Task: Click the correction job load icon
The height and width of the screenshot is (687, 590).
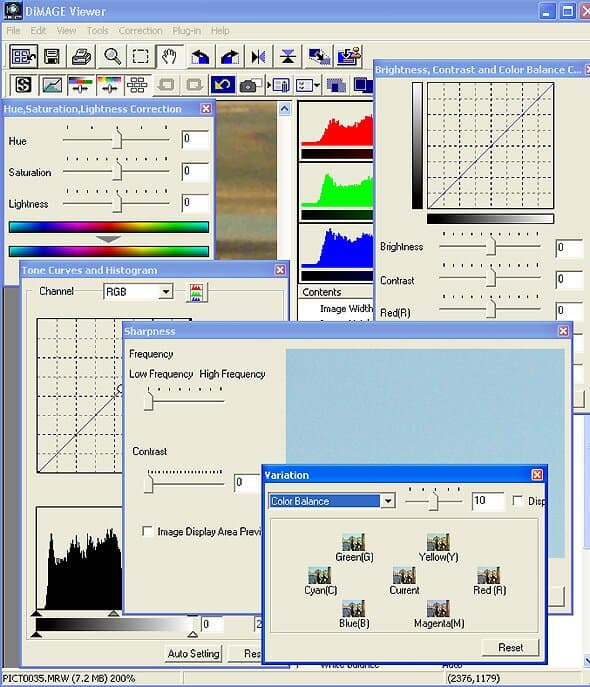Action: pyautogui.click(x=279, y=85)
